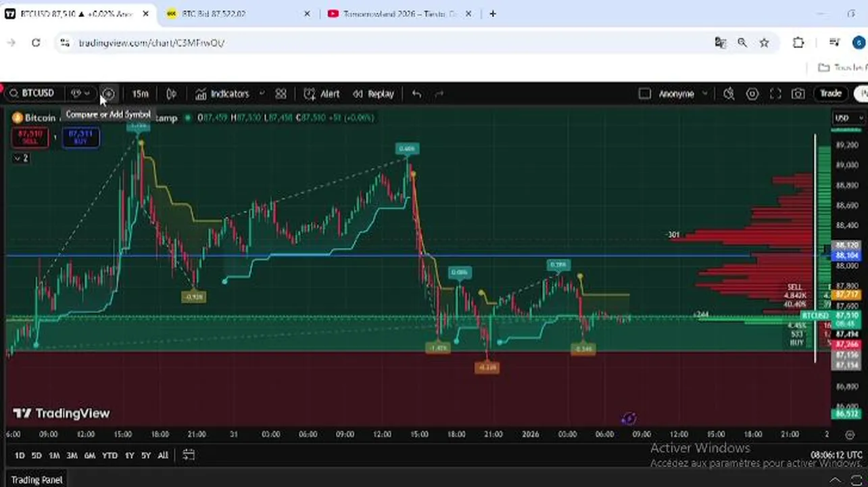Click the 08:06:12 UTC timezone clock
This screenshot has width=868, height=487.
tap(836, 455)
